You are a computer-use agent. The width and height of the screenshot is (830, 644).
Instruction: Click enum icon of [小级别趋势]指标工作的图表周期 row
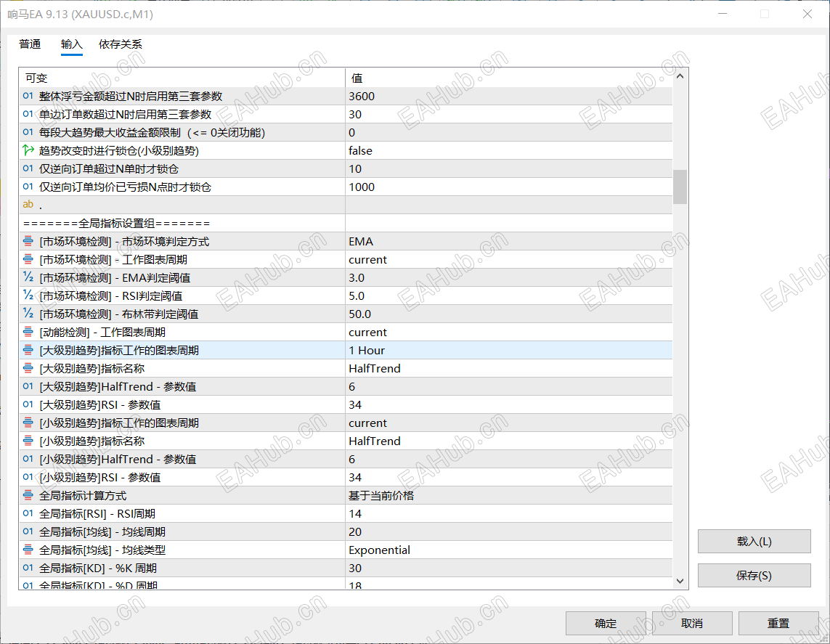click(x=28, y=423)
